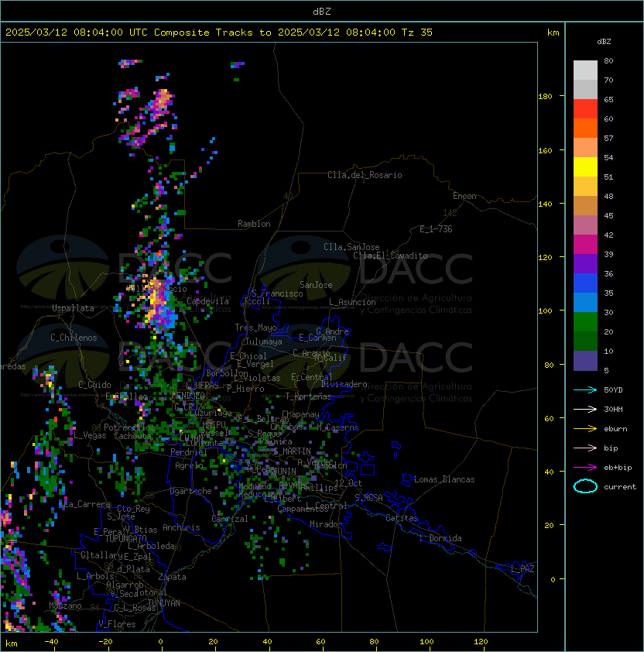Click the cyan 50YD track arrow in legend
The height and width of the screenshot is (652, 644).
pos(585,390)
